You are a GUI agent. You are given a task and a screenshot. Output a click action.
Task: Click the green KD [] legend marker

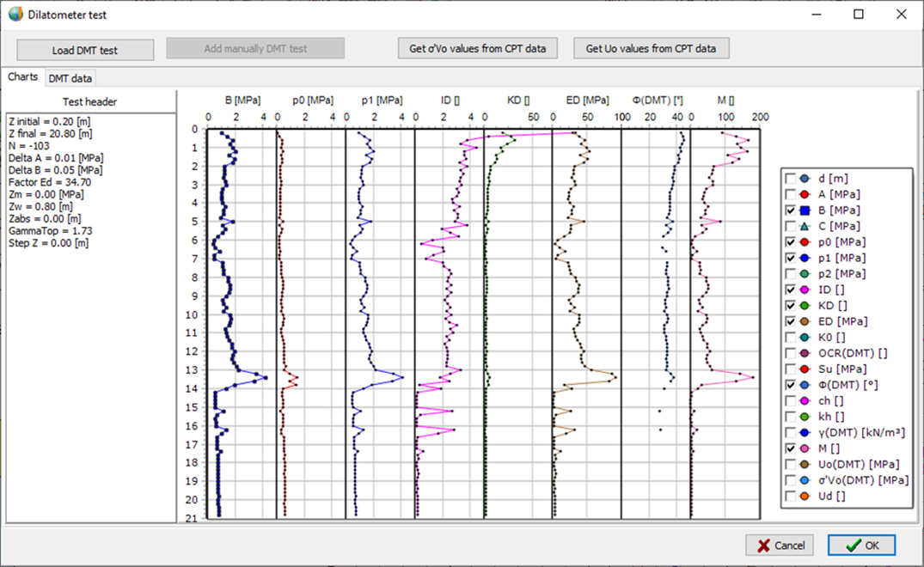click(805, 306)
